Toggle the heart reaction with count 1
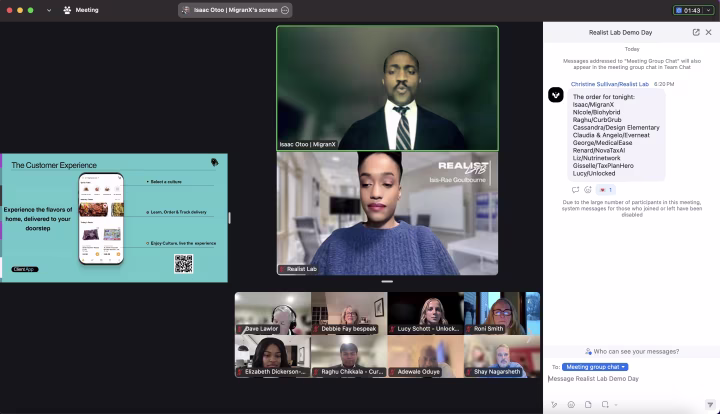Viewport: 720px width, 414px height. click(x=606, y=190)
